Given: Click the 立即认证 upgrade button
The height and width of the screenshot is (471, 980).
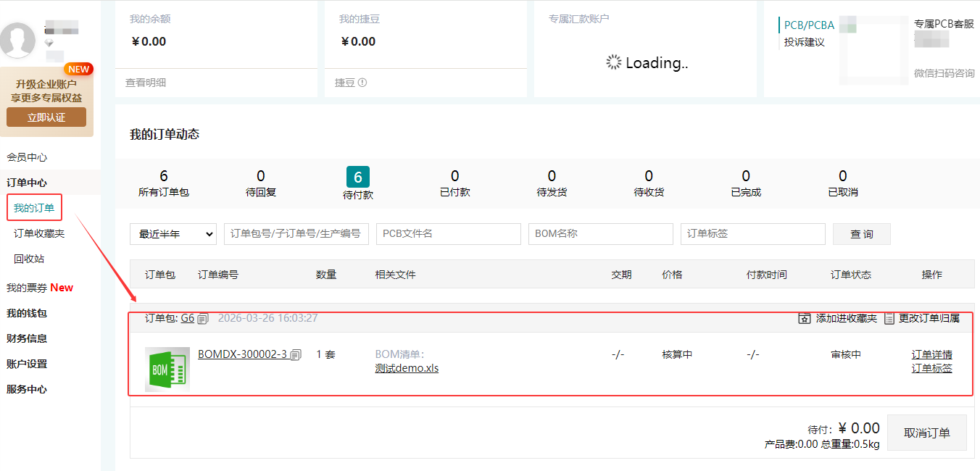Looking at the screenshot, I should pos(46,117).
